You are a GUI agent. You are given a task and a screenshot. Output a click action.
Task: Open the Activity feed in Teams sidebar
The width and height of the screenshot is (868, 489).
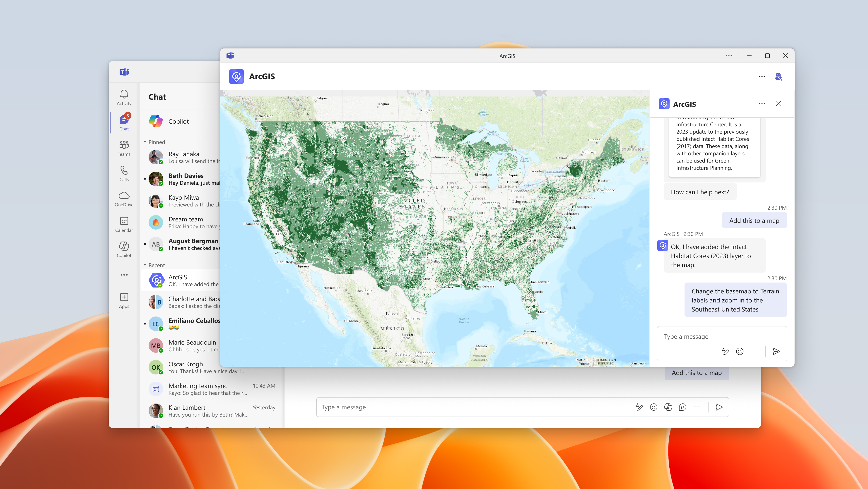pyautogui.click(x=124, y=98)
